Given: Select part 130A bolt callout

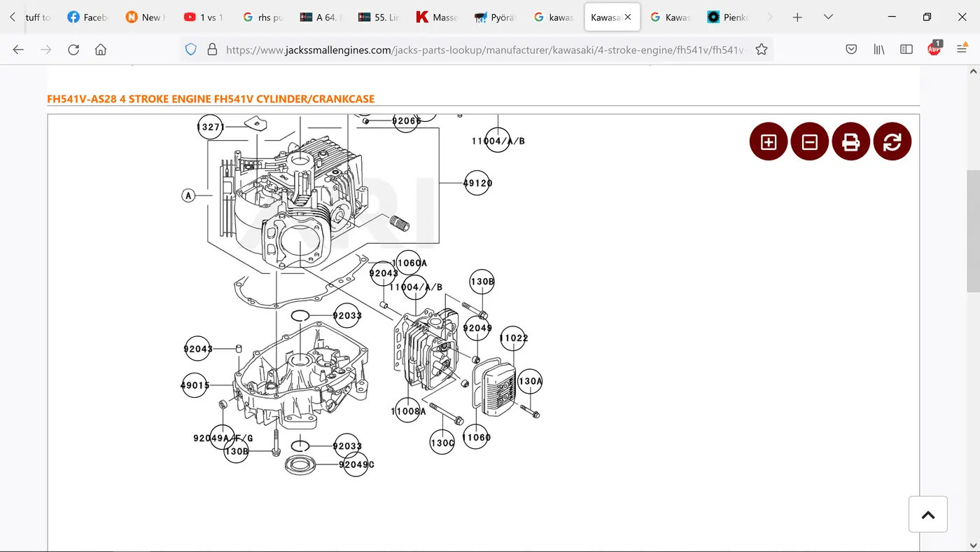Looking at the screenshot, I should [530, 382].
